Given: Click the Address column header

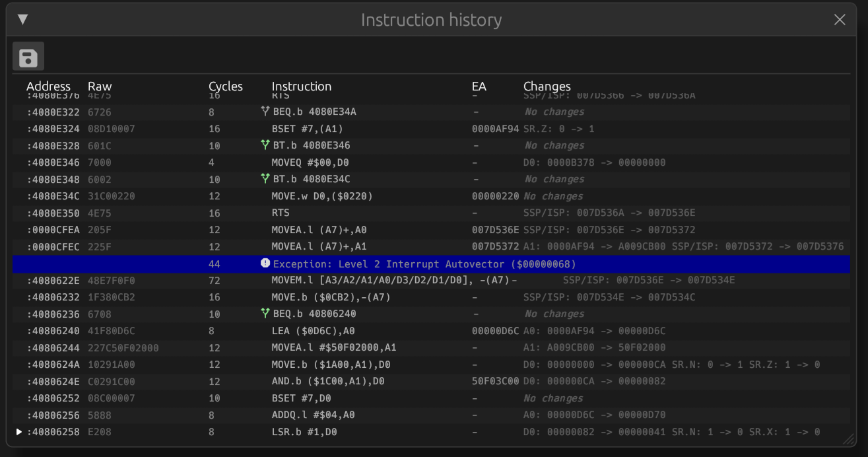Looking at the screenshot, I should click(48, 86).
